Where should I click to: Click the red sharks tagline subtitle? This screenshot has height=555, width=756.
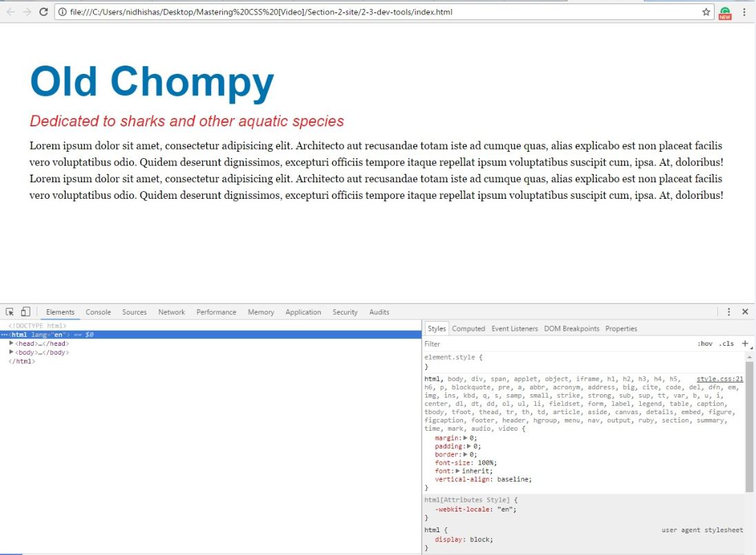pyautogui.click(x=187, y=121)
